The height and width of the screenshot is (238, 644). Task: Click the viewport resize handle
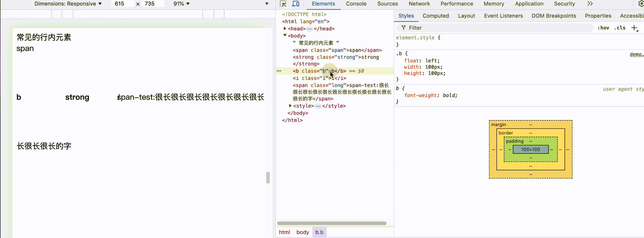268,178
